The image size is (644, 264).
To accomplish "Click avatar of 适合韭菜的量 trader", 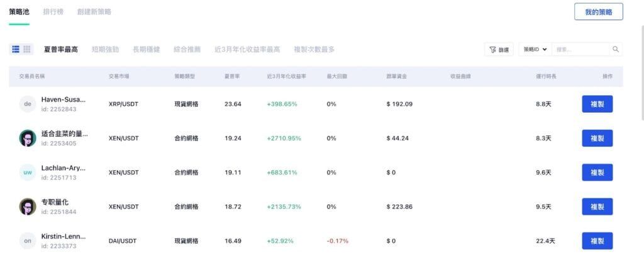I will point(28,138).
